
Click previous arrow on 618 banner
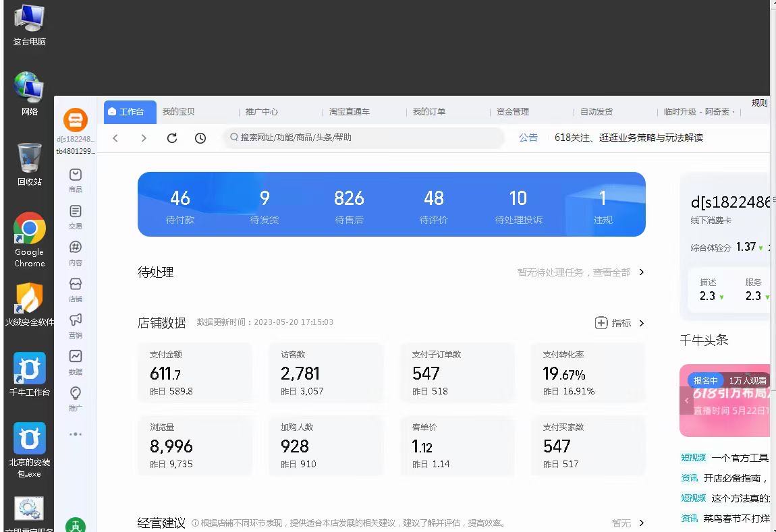click(686, 401)
